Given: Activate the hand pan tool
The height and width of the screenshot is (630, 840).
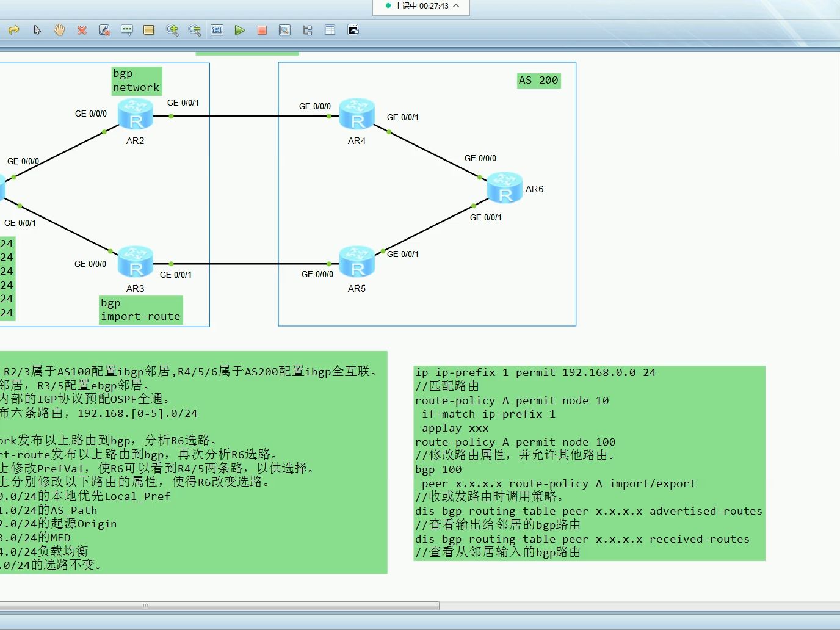Looking at the screenshot, I should [x=59, y=30].
